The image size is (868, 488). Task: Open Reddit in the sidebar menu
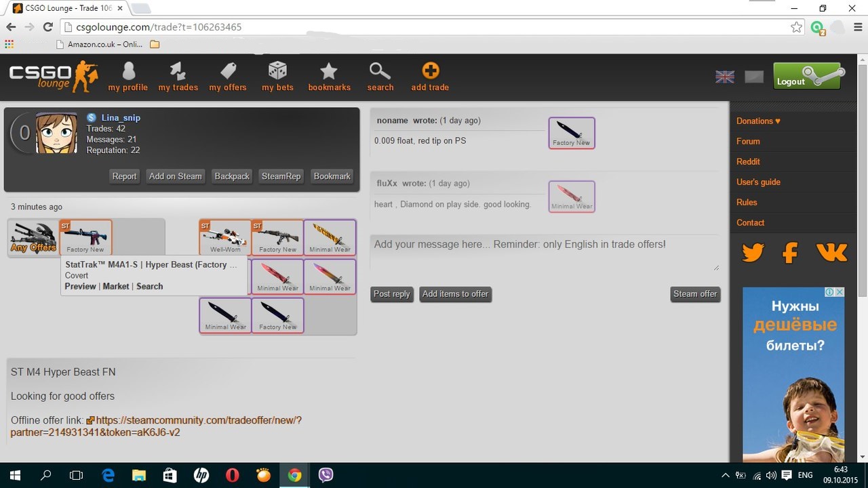pyautogui.click(x=748, y=161)
